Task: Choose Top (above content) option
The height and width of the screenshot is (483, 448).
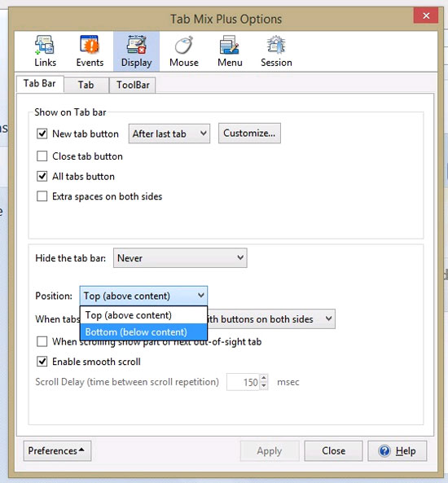Action: (x=143, y=315)
